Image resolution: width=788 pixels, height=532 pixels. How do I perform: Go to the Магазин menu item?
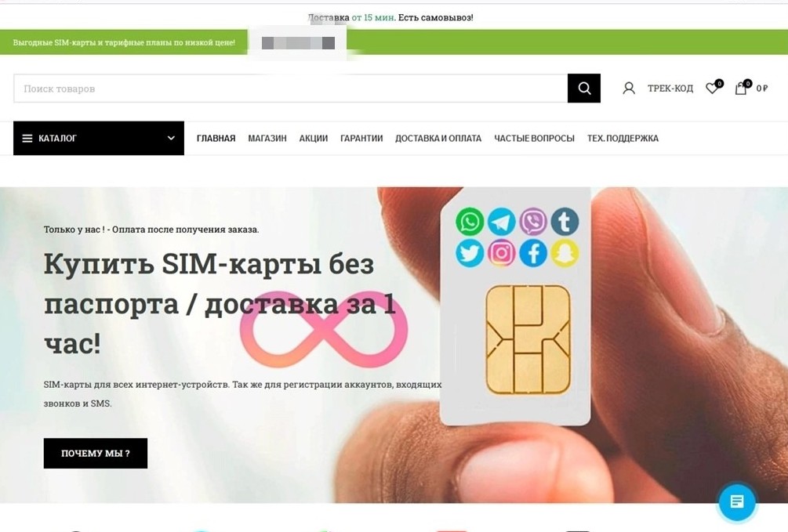(x=267, y=138)
